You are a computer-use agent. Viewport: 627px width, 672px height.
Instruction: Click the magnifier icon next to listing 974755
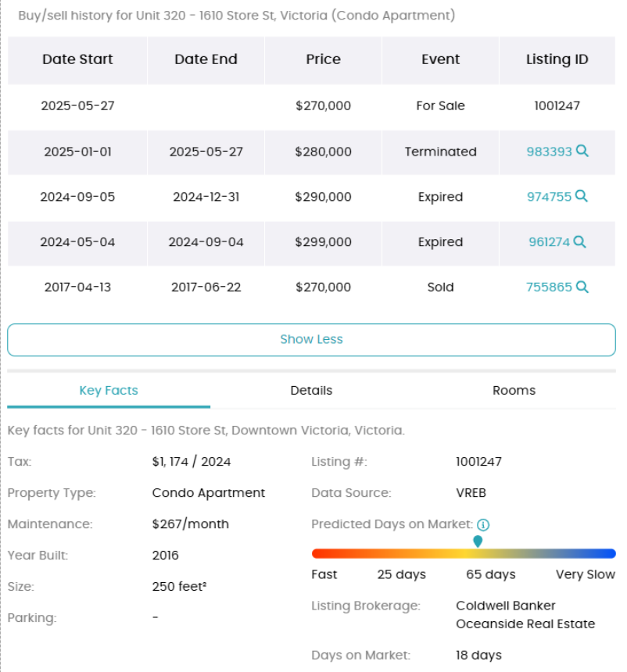(581, 196)
